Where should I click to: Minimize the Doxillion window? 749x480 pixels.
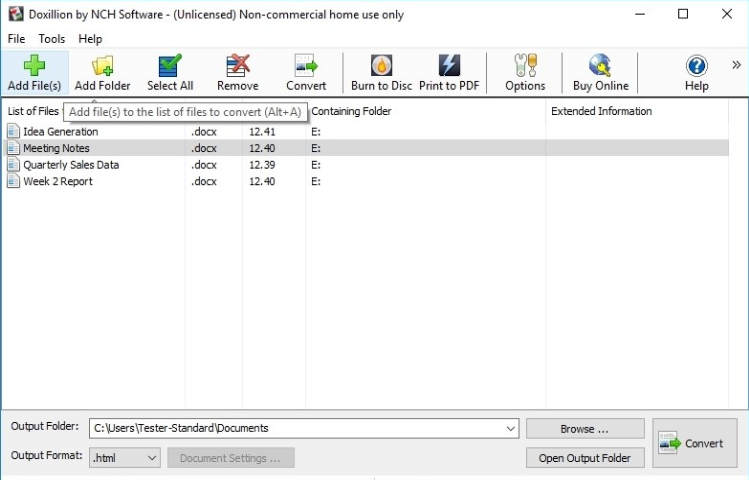pos(640,14)
